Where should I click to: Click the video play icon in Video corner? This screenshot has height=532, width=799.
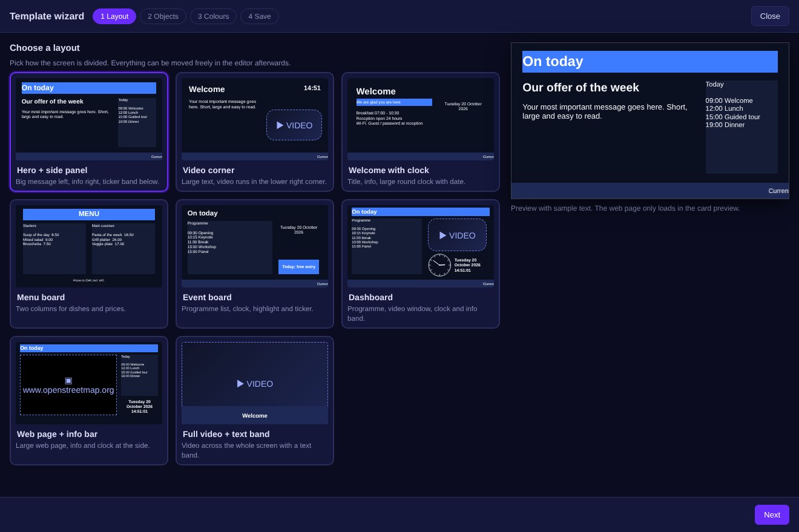point(280,125)
